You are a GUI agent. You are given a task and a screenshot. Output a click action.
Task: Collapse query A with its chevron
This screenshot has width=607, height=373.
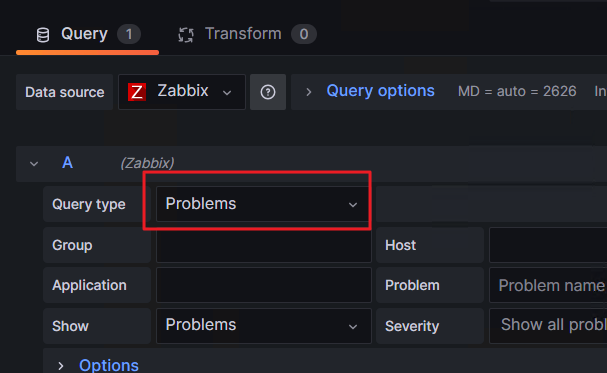(x=34, y=164)
